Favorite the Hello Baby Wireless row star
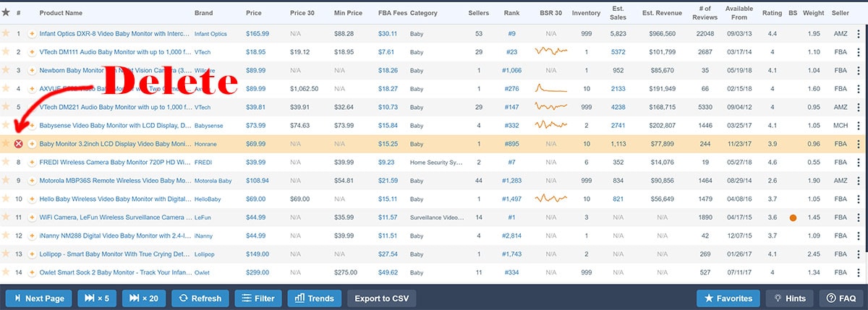The height and width of the screenshot is (310, 868). click(x=7, y=199)
